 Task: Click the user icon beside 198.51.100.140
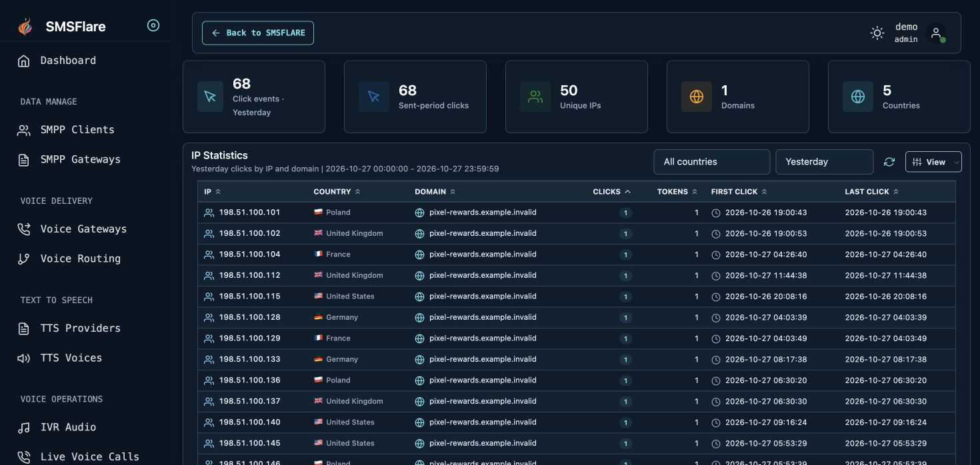pyautogui.click(x=209, y=422)
